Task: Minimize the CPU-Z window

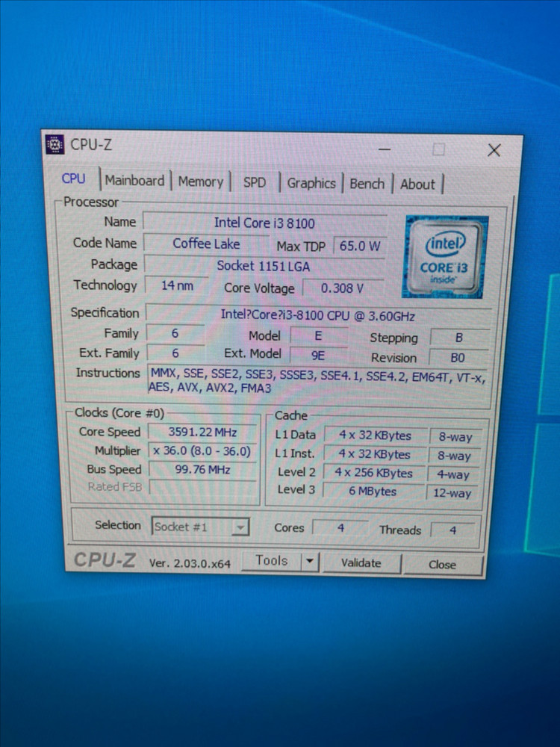Action: (385, 149)
